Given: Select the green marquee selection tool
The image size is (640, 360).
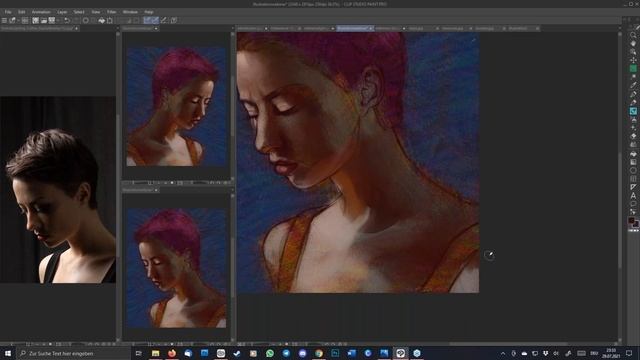Looking at the screenshot, I should pyautogui.click(x=633, y=69).
